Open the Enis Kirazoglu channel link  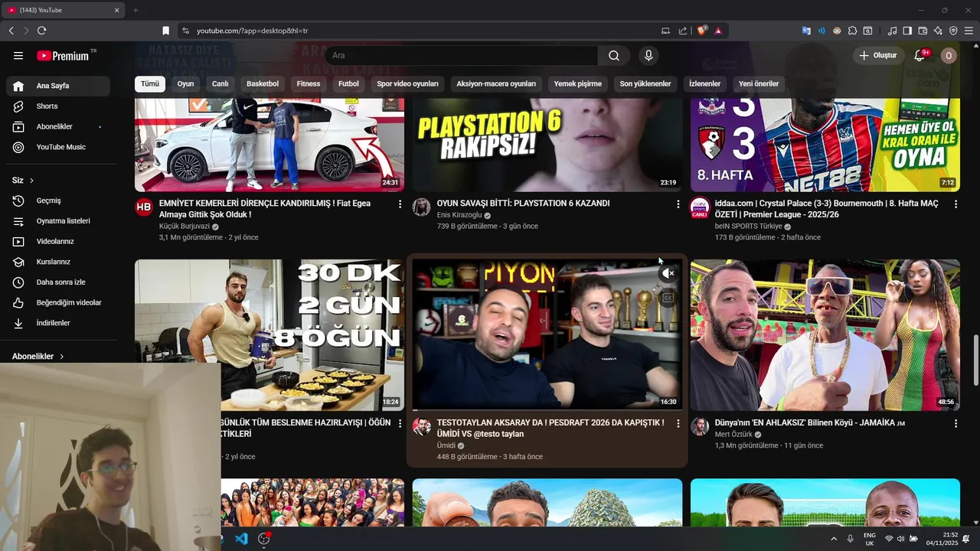(x=459, y=216)
